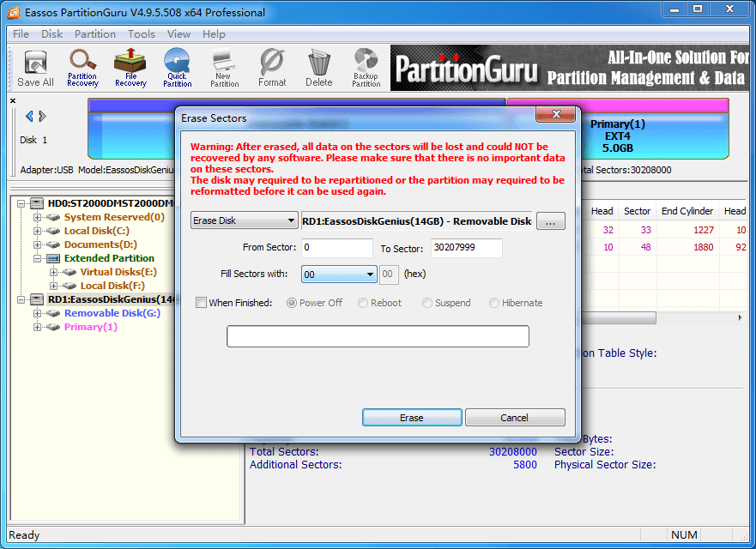
Task: Open the Disk menu
Action: (51, 34)
